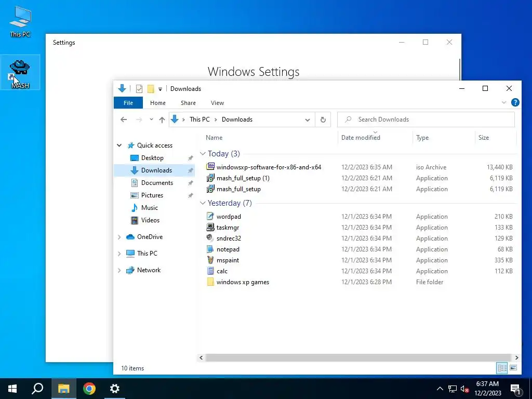Expand the Network tree node

(119, 270)
